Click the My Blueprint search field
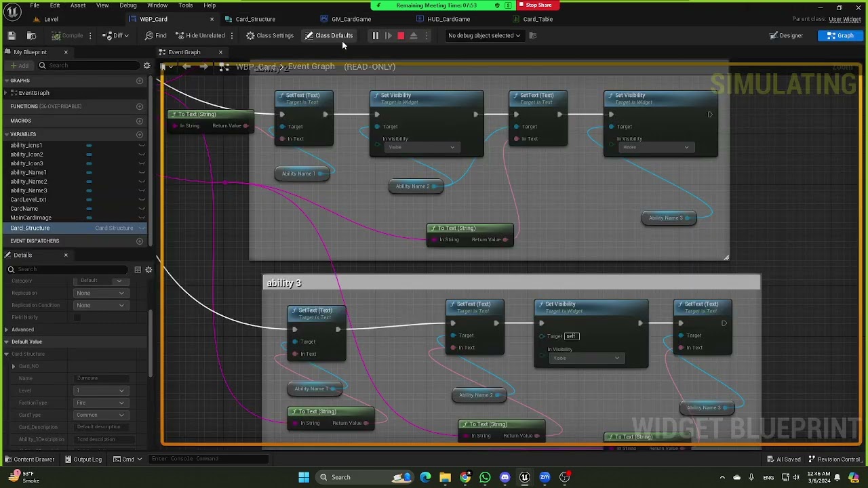 pos(88,65)
